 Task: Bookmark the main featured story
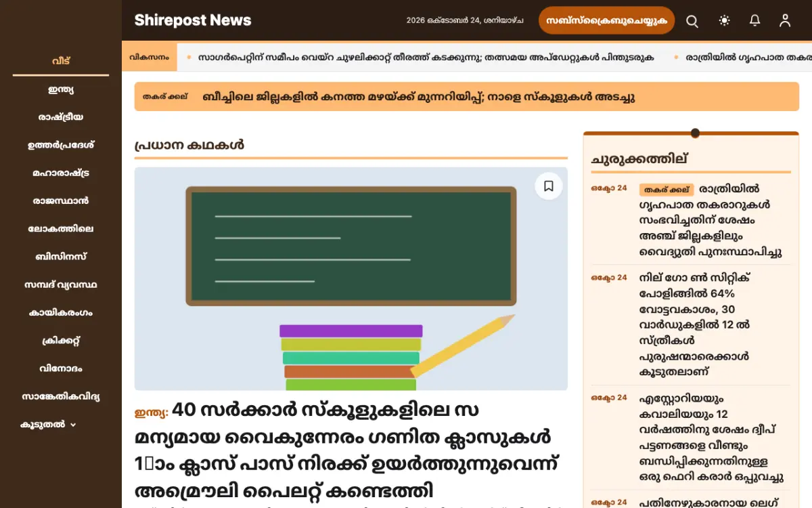tap(549, 186)
